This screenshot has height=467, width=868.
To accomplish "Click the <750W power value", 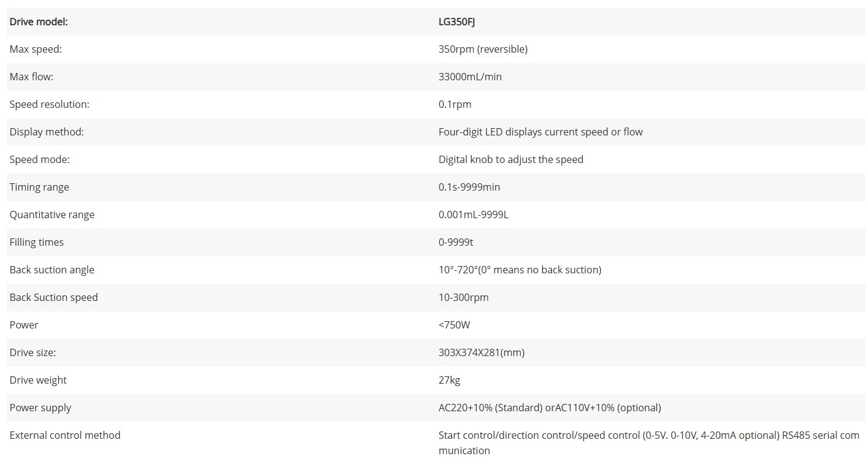I will pyautogui.click(x=454, y=325).
